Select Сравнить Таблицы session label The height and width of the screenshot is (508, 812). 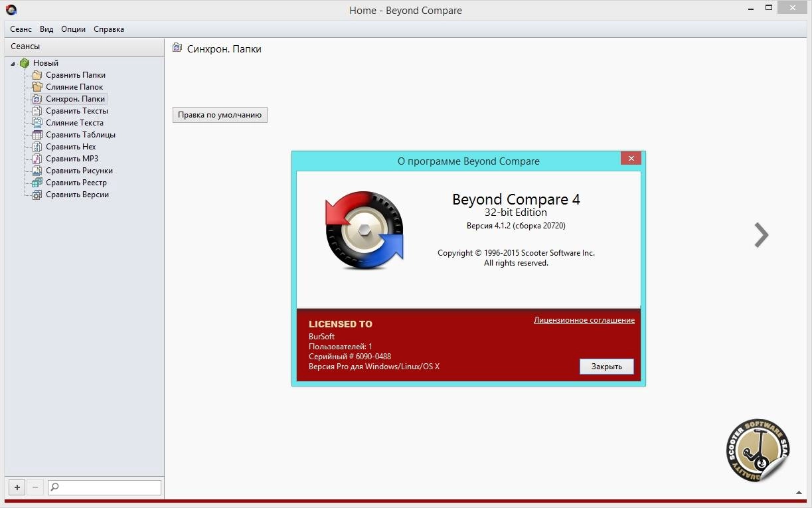coord(80,135)
